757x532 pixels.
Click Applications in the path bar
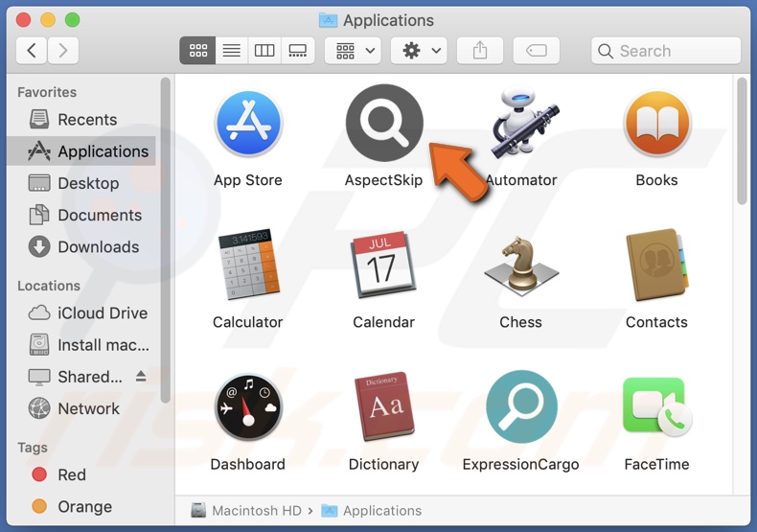click(x=372, y=510)
